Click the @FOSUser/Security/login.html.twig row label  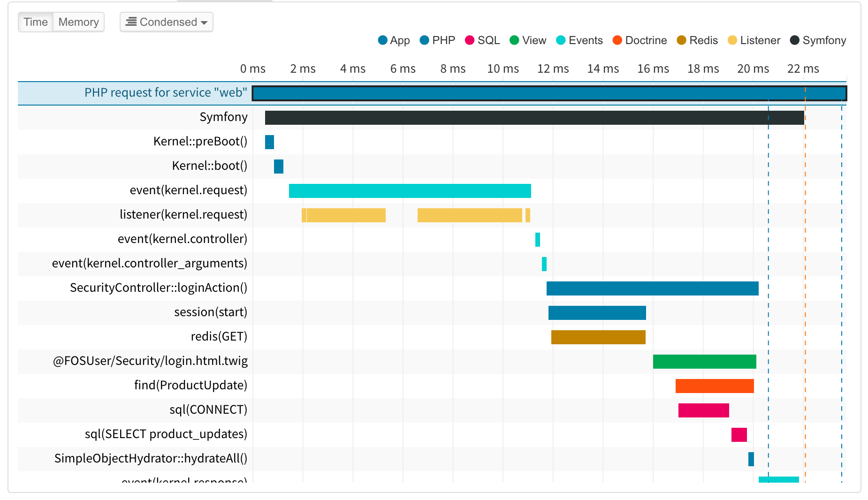pyautogui.click(x=150, y=361)
